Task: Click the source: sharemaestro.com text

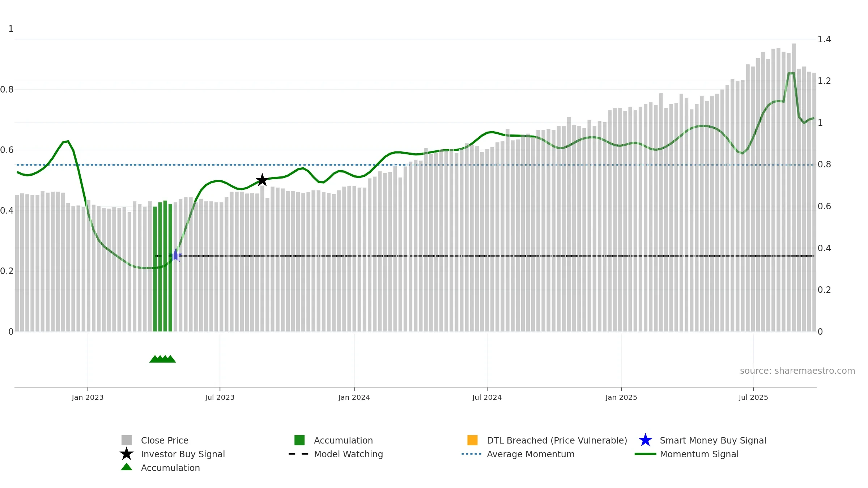Action: click(x=797, y=371)
